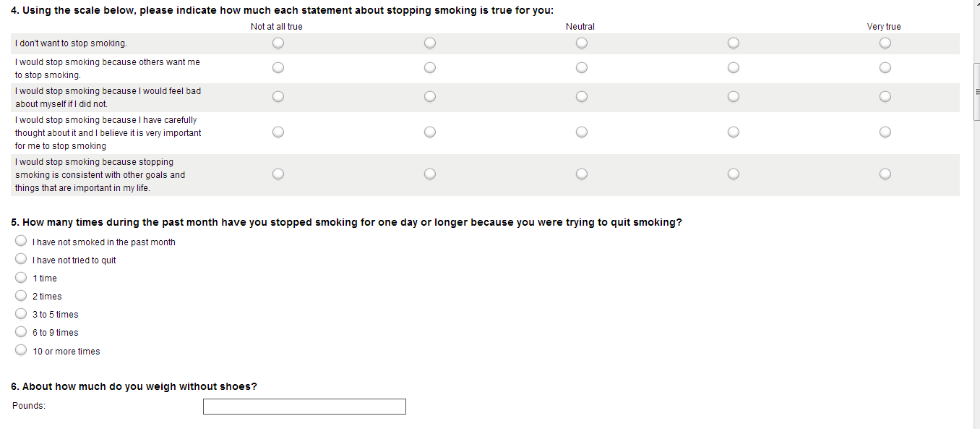
Task: Choose 'I have not tried to quit'
Action: (22, 259)
